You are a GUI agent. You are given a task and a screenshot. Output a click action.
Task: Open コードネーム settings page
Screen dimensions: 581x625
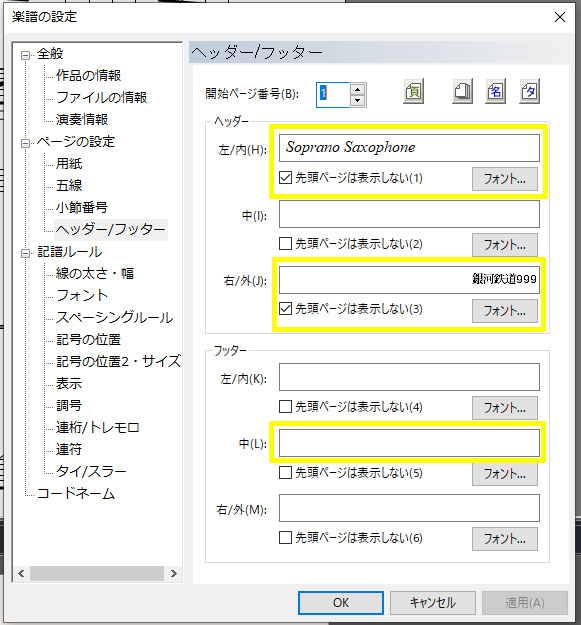(76, 494)
